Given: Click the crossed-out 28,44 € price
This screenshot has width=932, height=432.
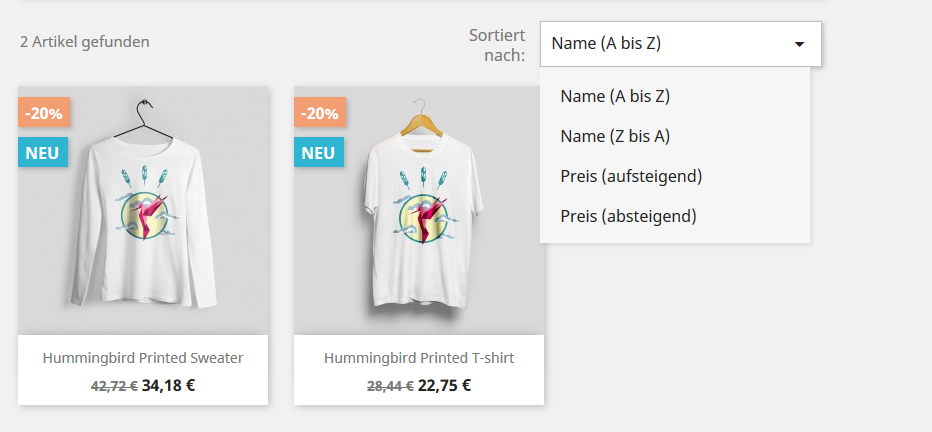Looking at the screenshot, I should [390, 386].
